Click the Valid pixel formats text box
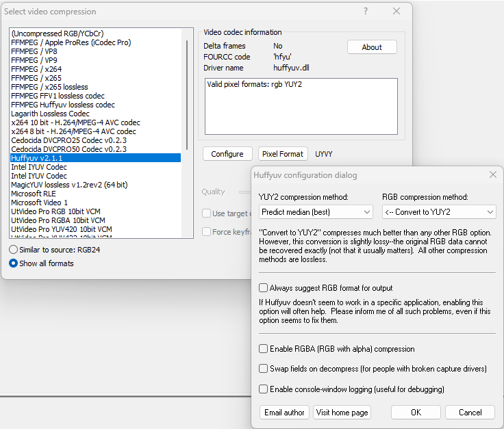504x429 pixels. (x=301, y=106)
